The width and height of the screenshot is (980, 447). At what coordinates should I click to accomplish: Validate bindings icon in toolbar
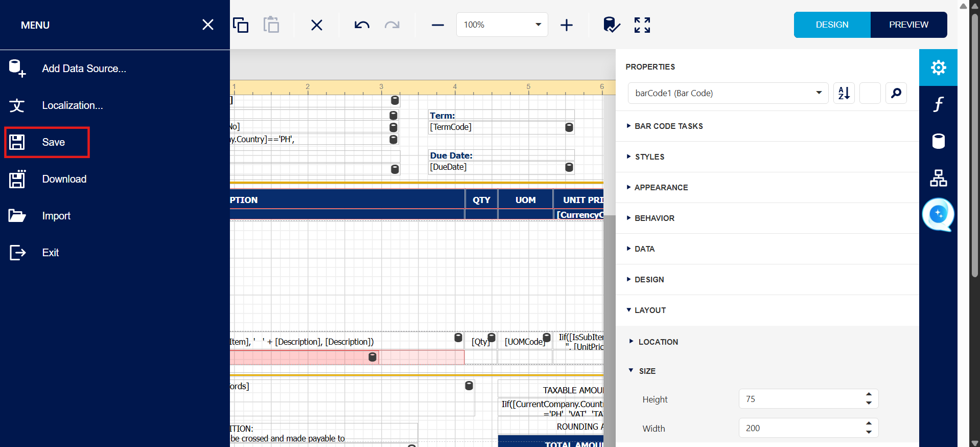(x=611, y=25)
